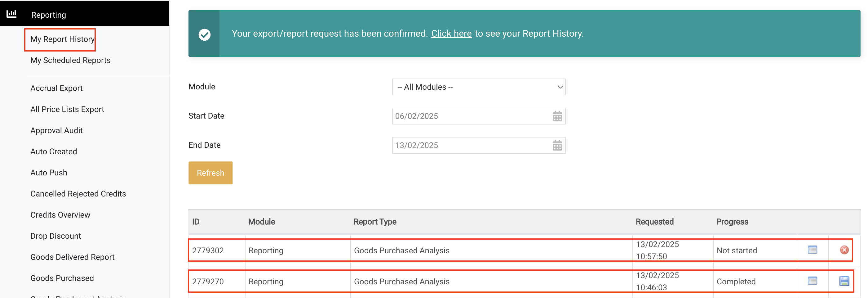The image size is (868, 298).
Task: Cancel report 2779302 with red X icon
Action: pos(844,250)
